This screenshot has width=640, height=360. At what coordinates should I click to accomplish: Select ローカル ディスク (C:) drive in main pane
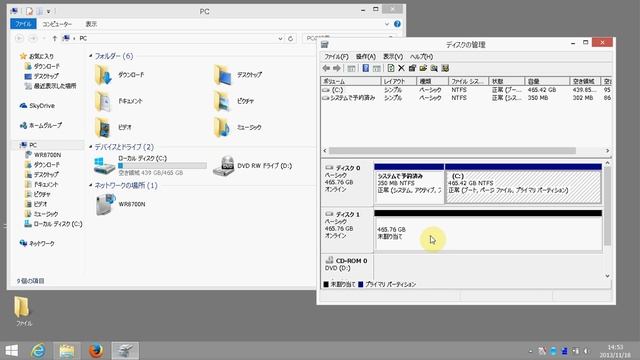[x=150, y=165]
